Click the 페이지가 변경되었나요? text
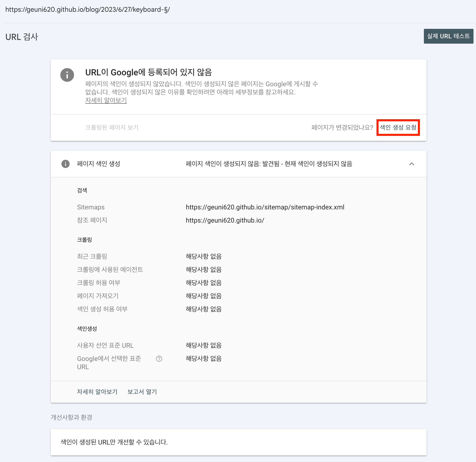This screenshot has height=462, width=476. point(342,127)
